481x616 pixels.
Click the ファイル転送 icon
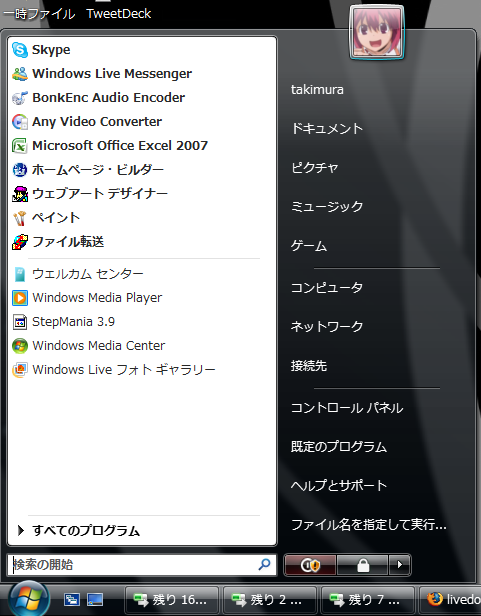20,242
